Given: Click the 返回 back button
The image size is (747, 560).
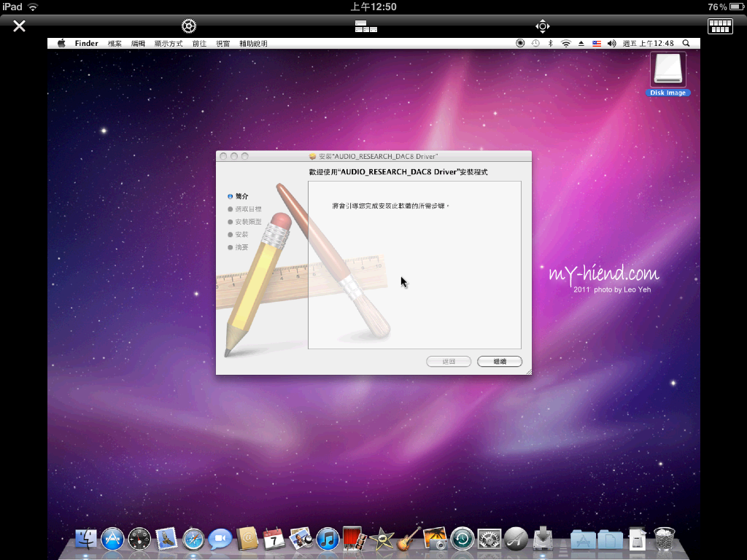Looking at the screenshot, I should 449,362.
